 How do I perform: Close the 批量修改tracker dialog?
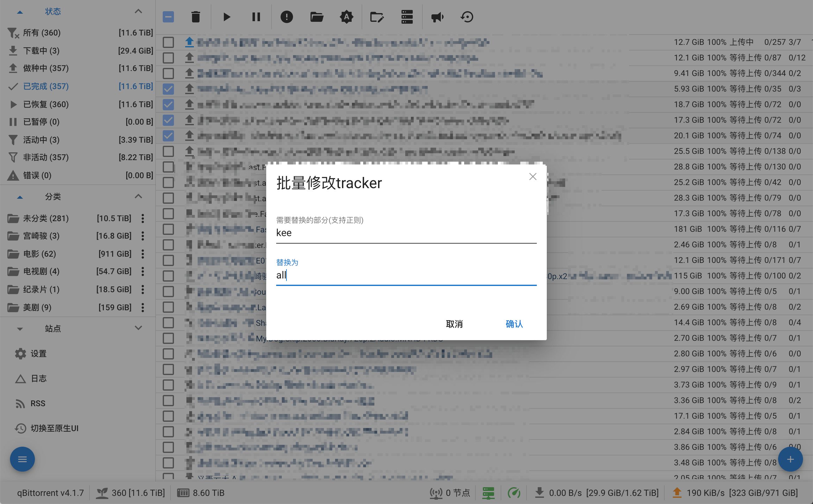pos(533,176)
